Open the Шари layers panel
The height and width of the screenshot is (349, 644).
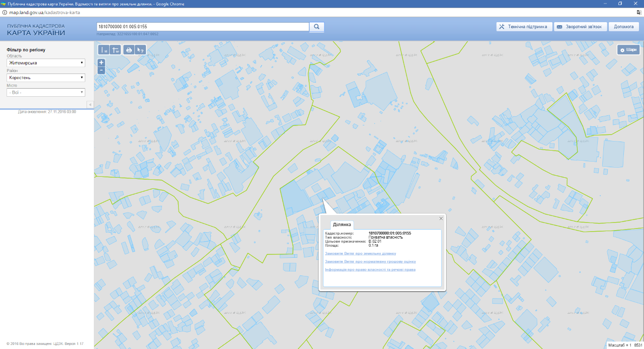[x=629, y=50]
